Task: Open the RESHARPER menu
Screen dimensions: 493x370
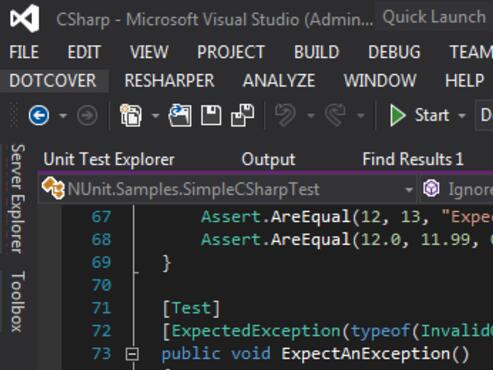Action: [169, 81]
